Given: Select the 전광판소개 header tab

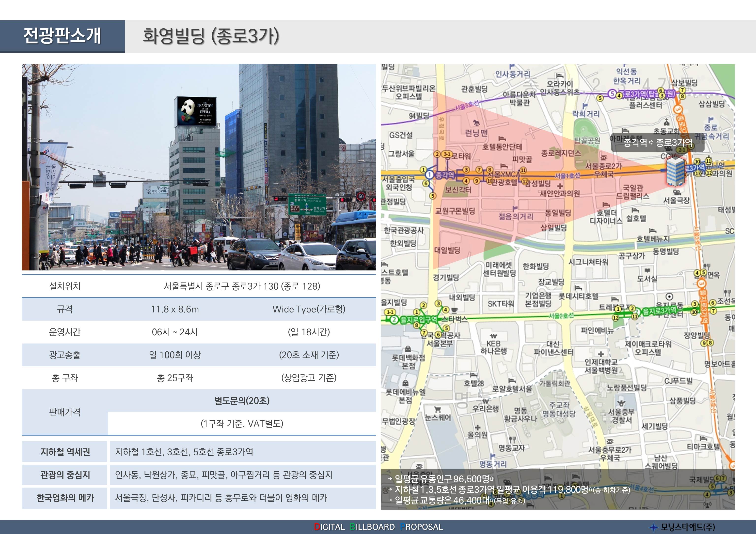Looking at the screenshot, I should click(x=62, y=36).
